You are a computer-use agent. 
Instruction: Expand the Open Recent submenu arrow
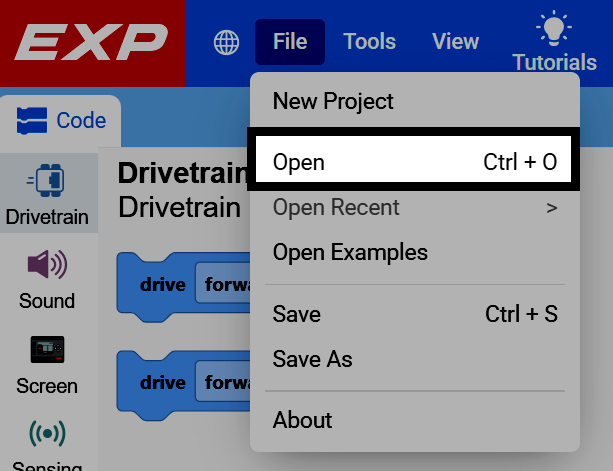click(x=552, y=208)
